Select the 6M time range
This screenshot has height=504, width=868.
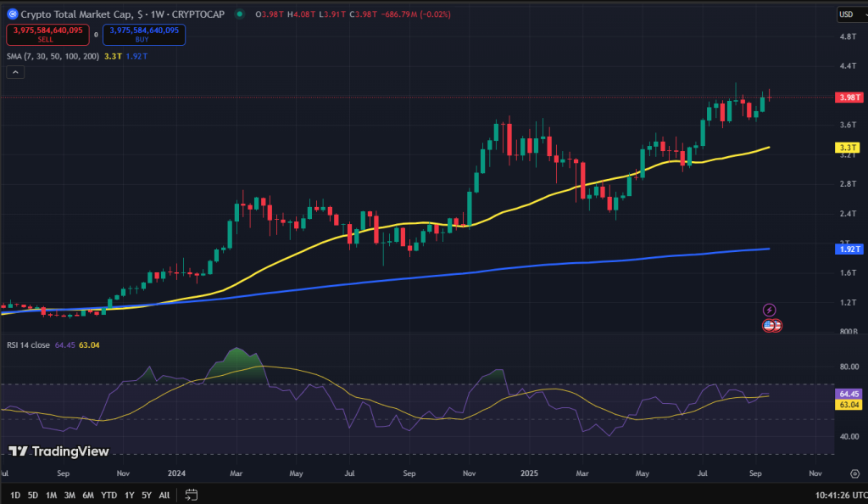click(x=88, y=496)
